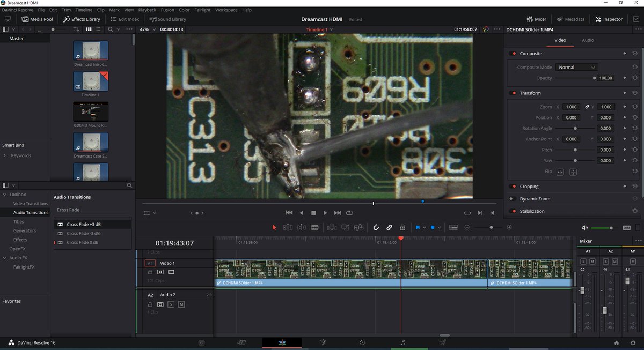Reset the Opacity value in Inspector

click(x=634, y=78)
